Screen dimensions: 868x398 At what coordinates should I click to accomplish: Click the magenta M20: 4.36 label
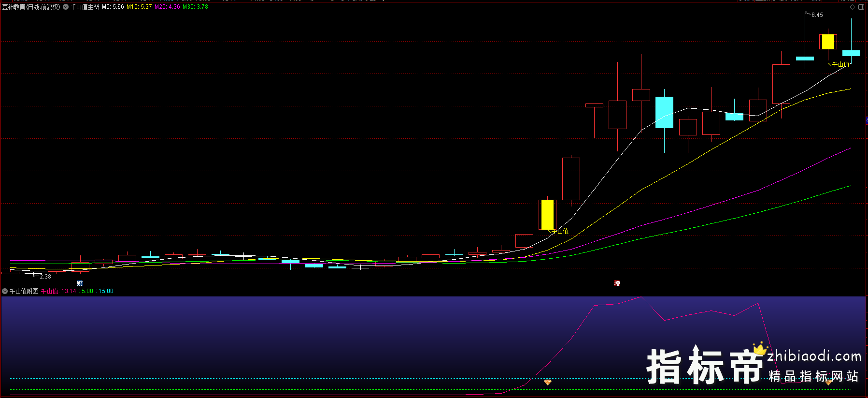[x=167, y=7]
